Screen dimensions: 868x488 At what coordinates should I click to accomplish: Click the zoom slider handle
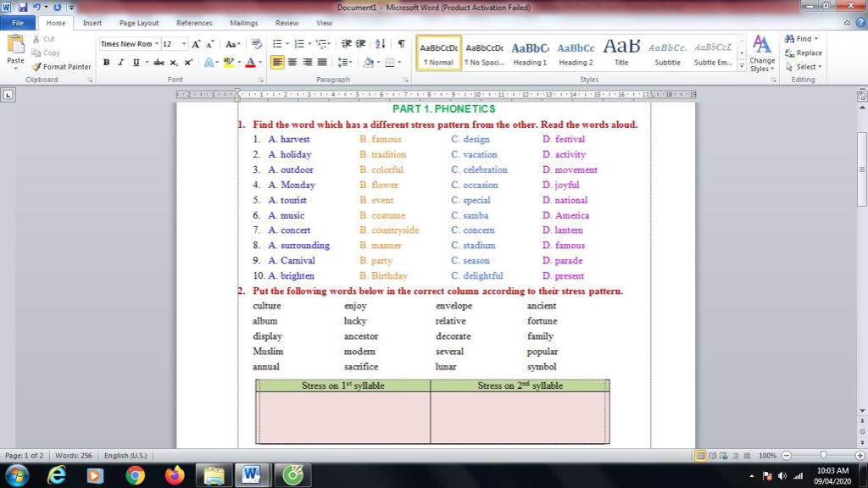[x=823, y=455]
